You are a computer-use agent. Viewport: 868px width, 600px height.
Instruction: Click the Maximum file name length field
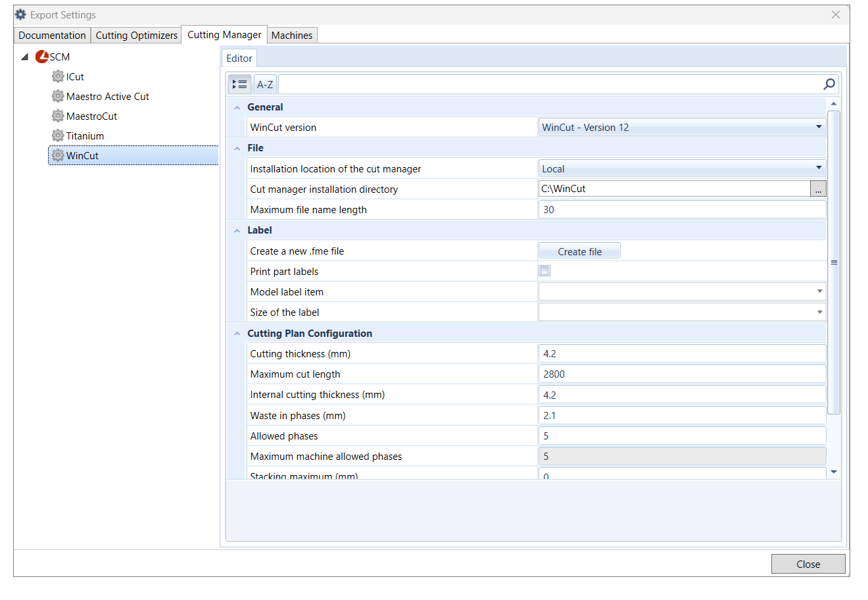pos(682,209)
